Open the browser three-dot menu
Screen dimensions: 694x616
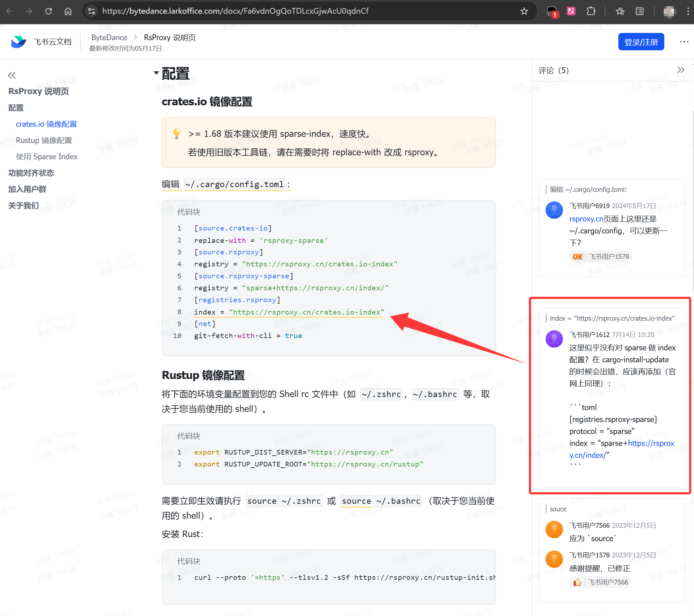[688, 11]
